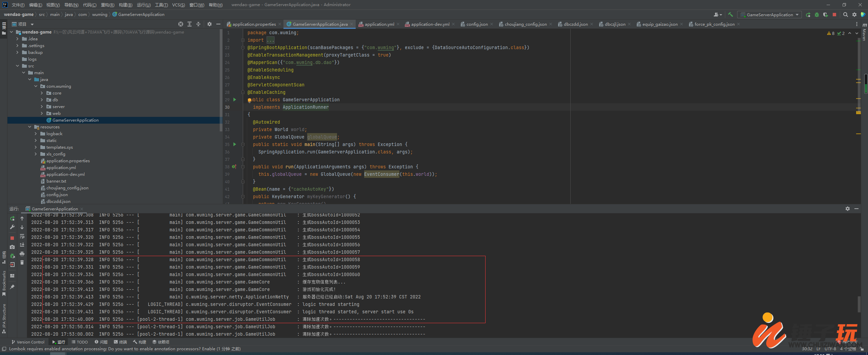Viewport: 868px width, 355px height.
Task: Click green run gutter arrow beside class GameServerApplication
Action: [x=234, y=100]
